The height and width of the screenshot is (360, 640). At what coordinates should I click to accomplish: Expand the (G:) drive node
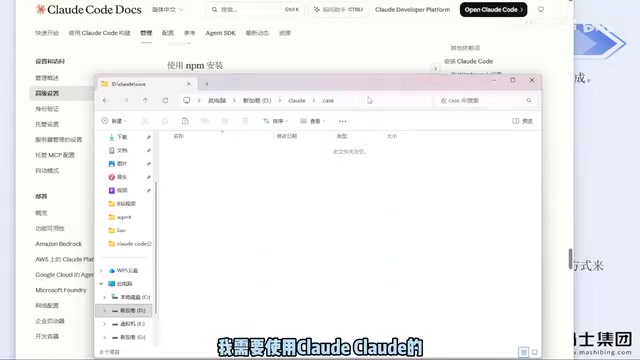point(104,338)
